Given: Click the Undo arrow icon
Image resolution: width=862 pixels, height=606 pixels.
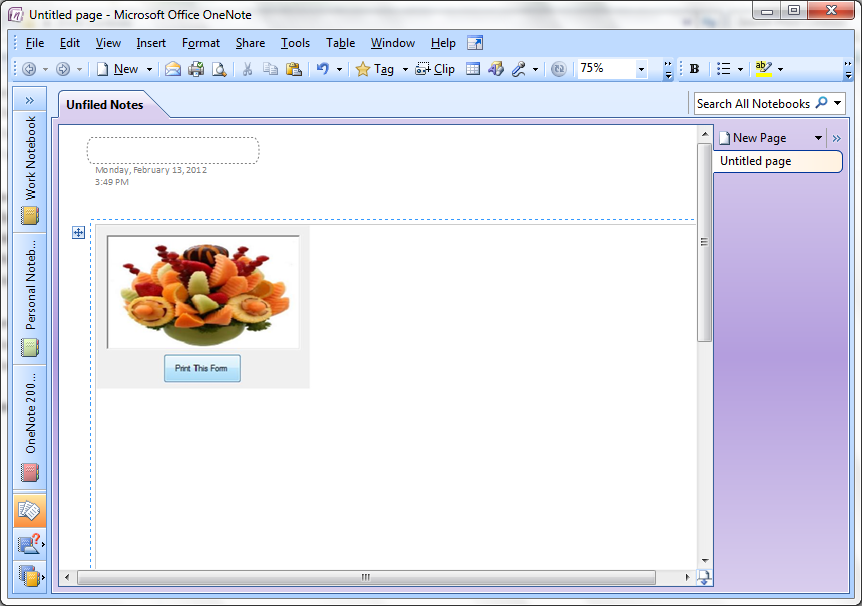Looking at the screenshot, I should (x=323, y=69).
